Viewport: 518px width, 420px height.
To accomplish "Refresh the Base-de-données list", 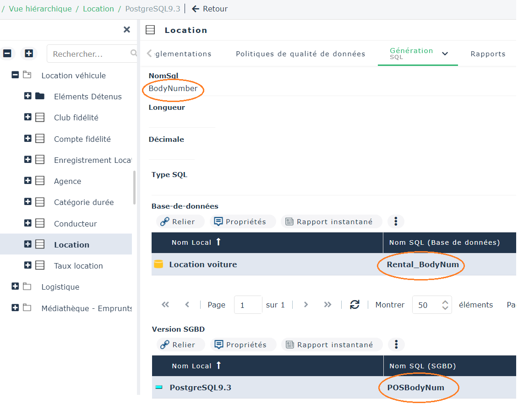I will coord(354,305).
